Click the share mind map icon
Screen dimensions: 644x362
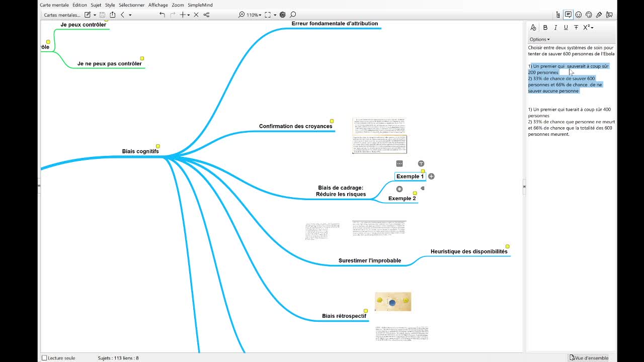[113, 15]
